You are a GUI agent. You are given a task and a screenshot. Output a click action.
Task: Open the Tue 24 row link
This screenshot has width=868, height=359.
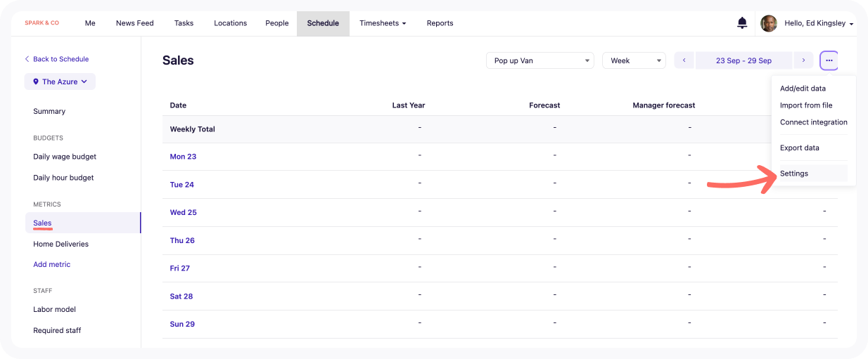[x=181, y=185]
